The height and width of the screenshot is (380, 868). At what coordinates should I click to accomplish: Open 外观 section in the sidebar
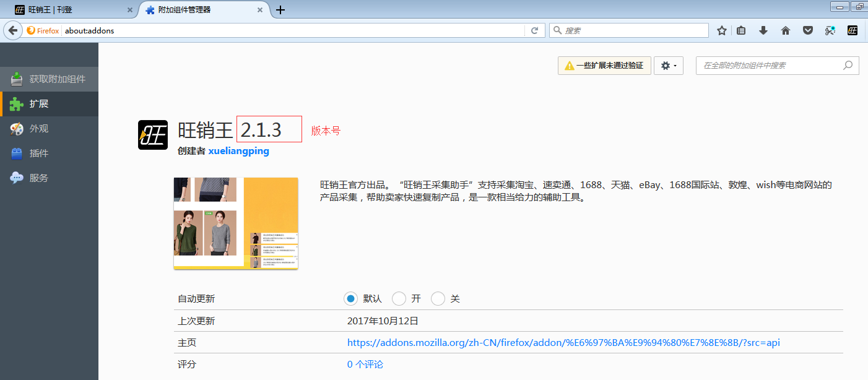pyautogui.click(x=50, y=129)
